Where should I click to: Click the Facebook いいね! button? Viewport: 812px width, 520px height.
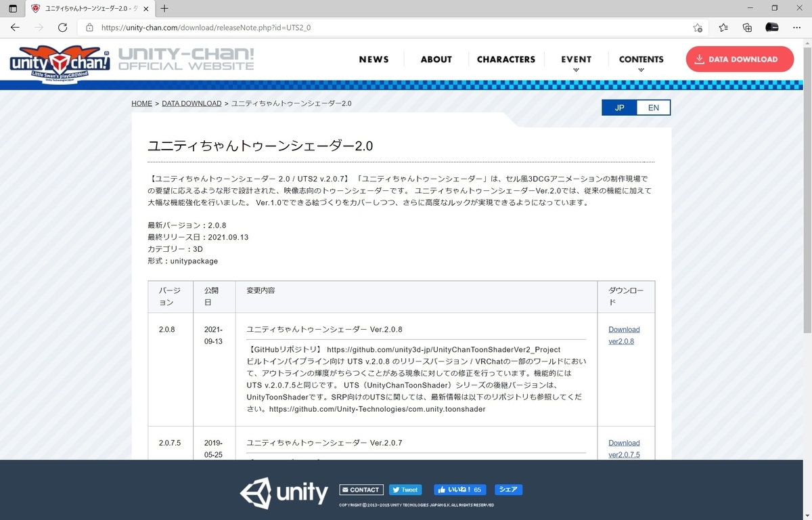(x=460, y=490)
